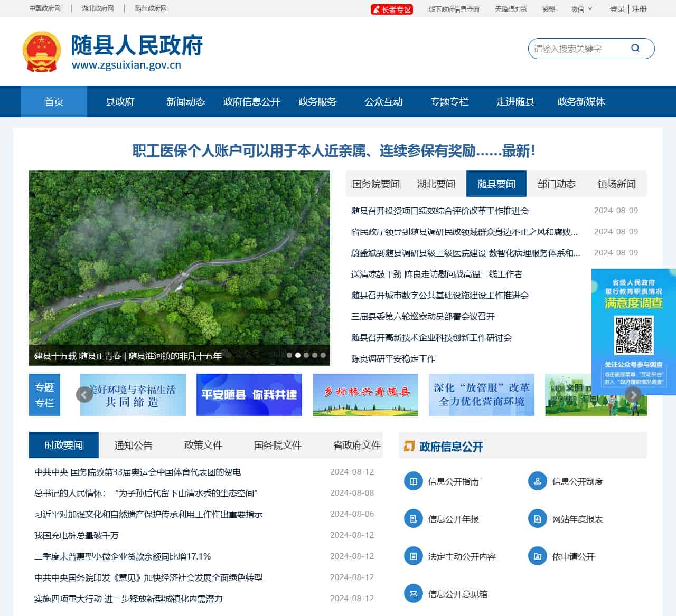Open the 政务服务 nav menu

(x=317, y=101)
